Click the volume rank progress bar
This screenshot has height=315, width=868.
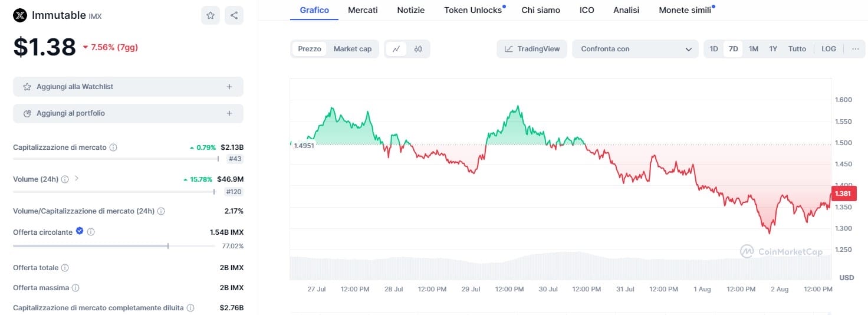point(114,191)
